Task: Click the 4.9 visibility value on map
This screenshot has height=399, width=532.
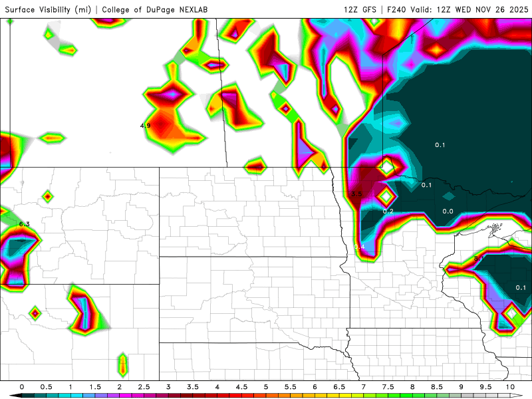Action: 145,126
